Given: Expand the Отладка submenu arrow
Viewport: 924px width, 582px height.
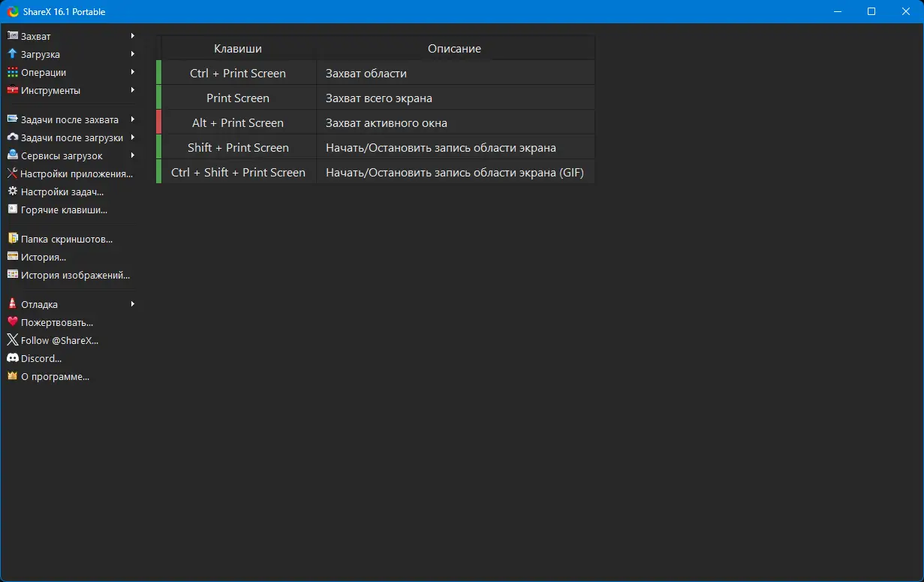Looking at the screenshot, I should [x=132, y=304].
